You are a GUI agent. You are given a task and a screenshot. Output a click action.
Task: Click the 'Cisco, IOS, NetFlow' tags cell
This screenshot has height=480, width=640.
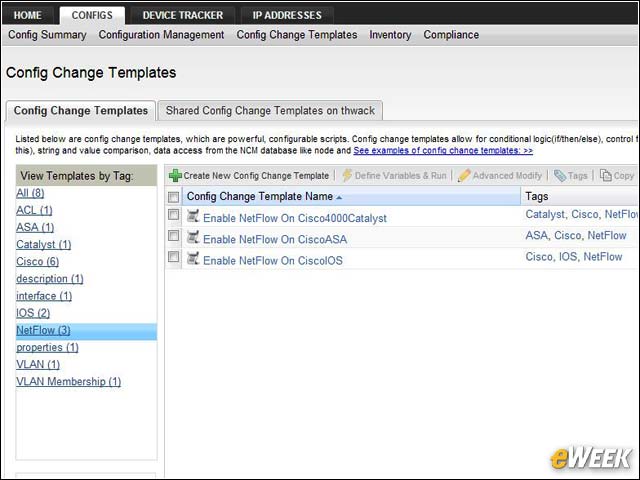click(574, 257)
